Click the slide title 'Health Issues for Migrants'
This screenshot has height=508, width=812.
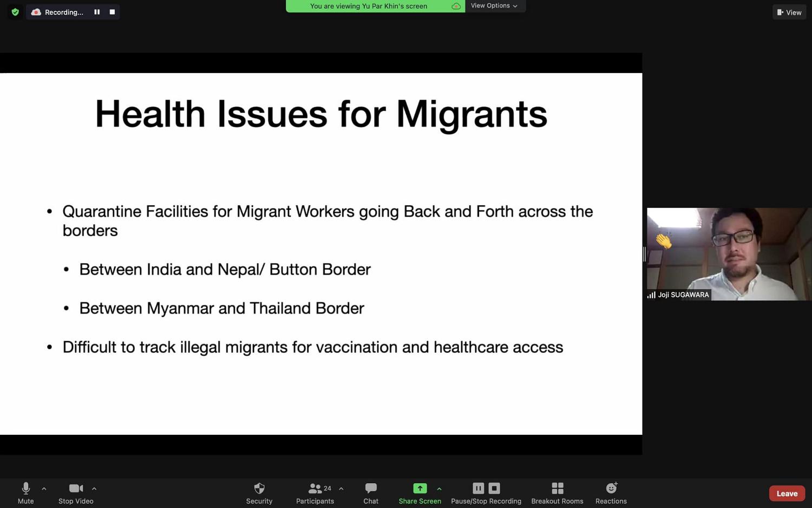click(x=321, y=114)
